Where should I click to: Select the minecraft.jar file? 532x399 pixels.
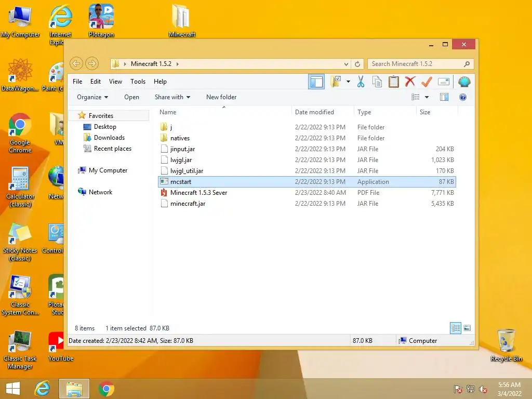(x=307, y=204)
